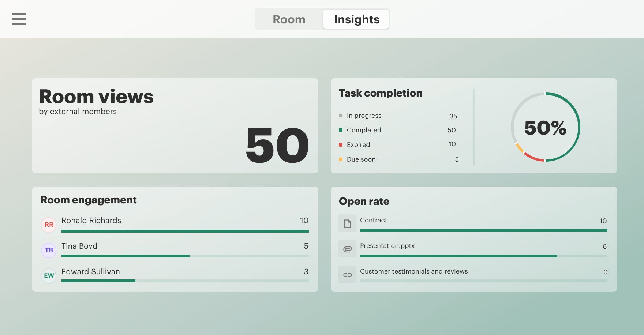This screenshot has height=335, width=644.
Task: Click Edward Sullivan's engagement value 3
Action: pyautogui.click(x=306, y=272)
